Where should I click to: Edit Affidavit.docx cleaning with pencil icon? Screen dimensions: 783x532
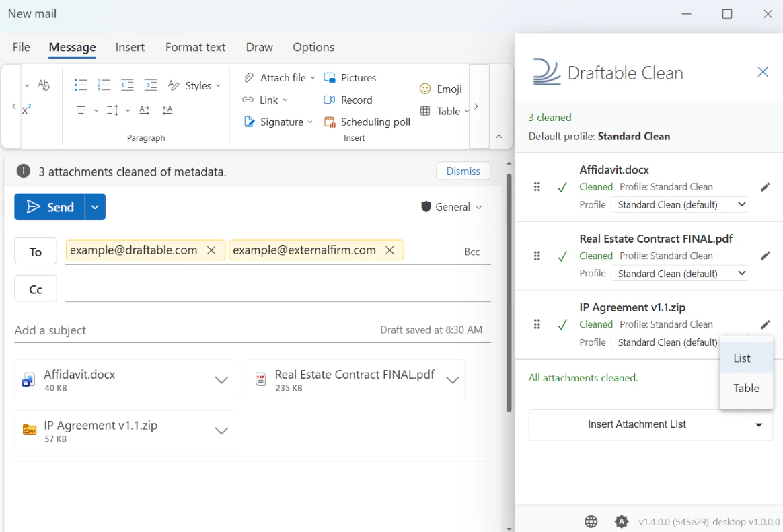pyautogui.click(x=765, y=187)
